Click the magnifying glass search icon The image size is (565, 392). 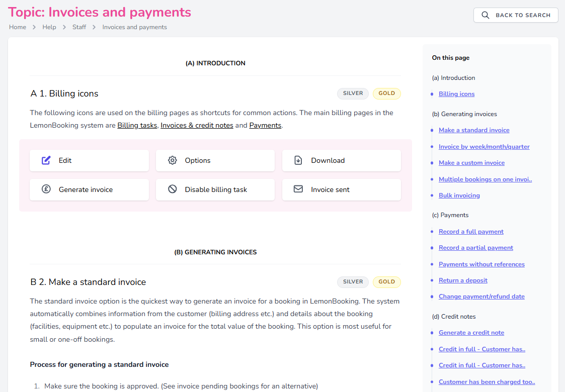(485, 15)
